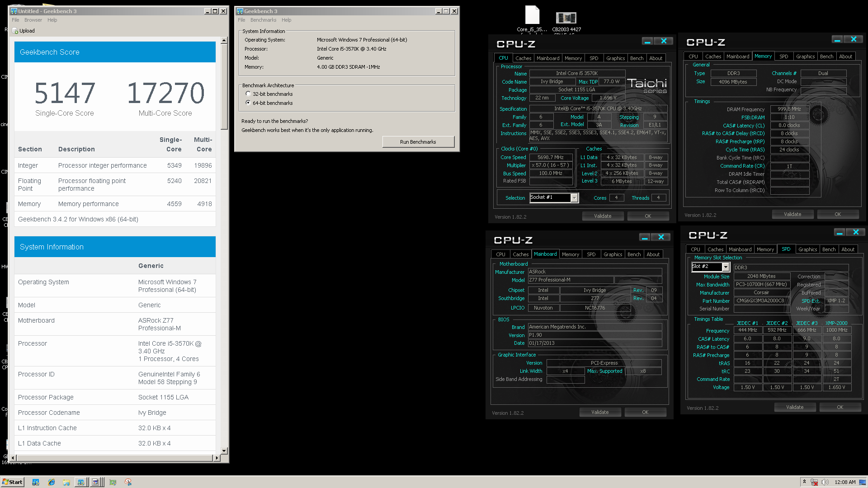Open Geekbench pinned icon next to Start
This screenshot has width=868, height=488.
point(36,482)
